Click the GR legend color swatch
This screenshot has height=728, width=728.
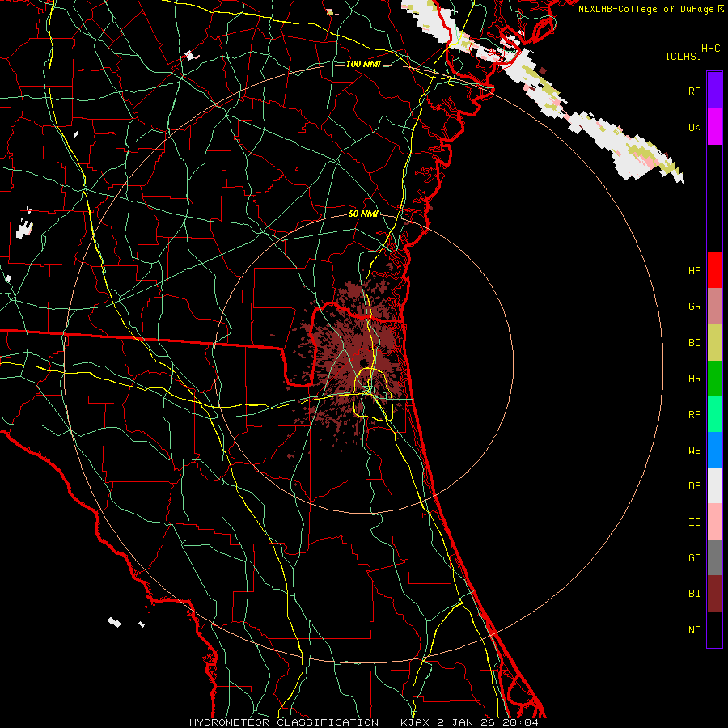pyautogui.click(x=714, y=307)
